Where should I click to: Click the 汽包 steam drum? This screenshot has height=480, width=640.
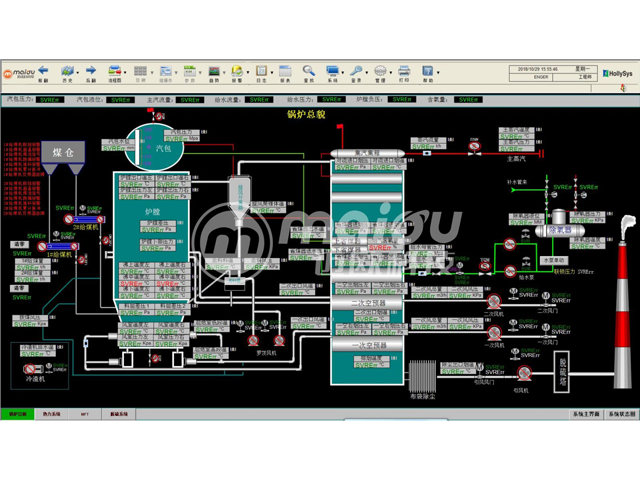(154, 147)
